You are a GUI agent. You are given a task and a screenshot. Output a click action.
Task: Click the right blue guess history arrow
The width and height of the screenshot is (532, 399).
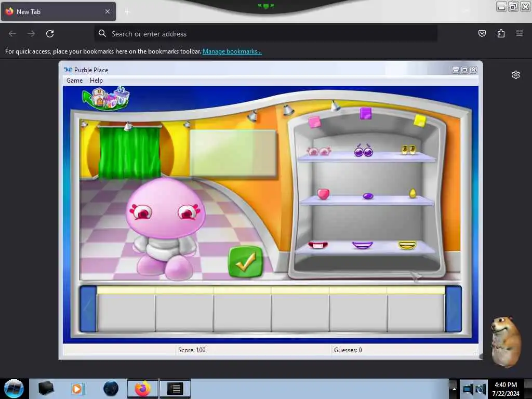tap(453, 309)
